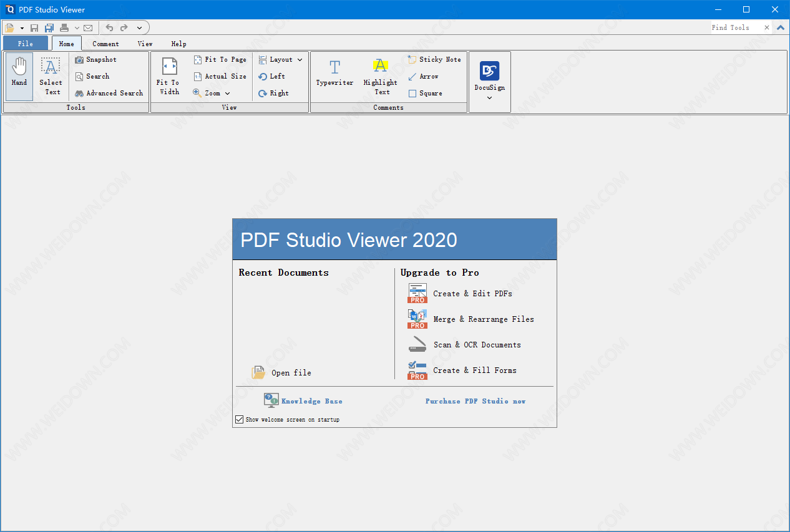Click Open file on the welcome screen
Viewport: 790px width, 532px height.
[x=281, y=372]
